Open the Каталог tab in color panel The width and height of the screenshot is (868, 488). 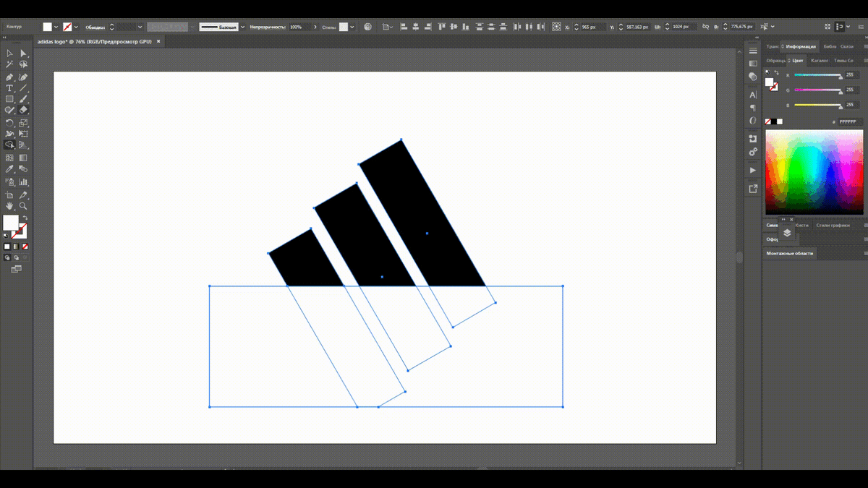coord(820,61)
